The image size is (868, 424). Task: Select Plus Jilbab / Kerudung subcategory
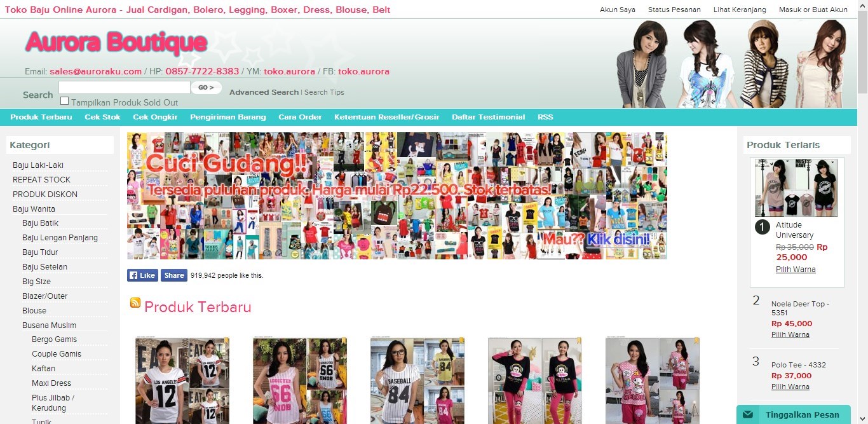click(53, 403)
